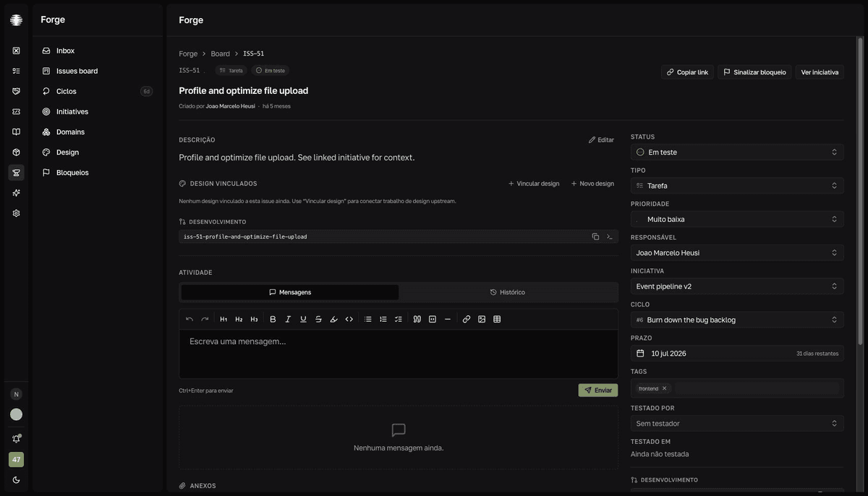868x496 pixels.
Task: Switch to the Mensagens tab
Action: tap(289, 292)
